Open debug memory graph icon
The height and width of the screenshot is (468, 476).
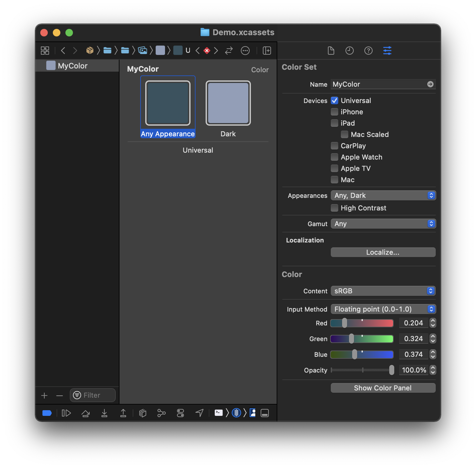pos(162,413)
